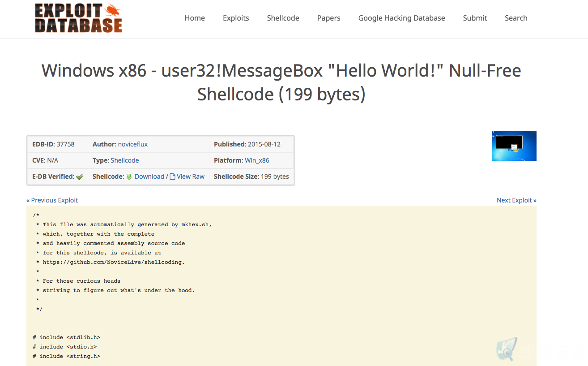The width and height of the screenshot is (588, 366).
Task: Click Shellcode Size 199 bytes cell
Action: (251, 177)
